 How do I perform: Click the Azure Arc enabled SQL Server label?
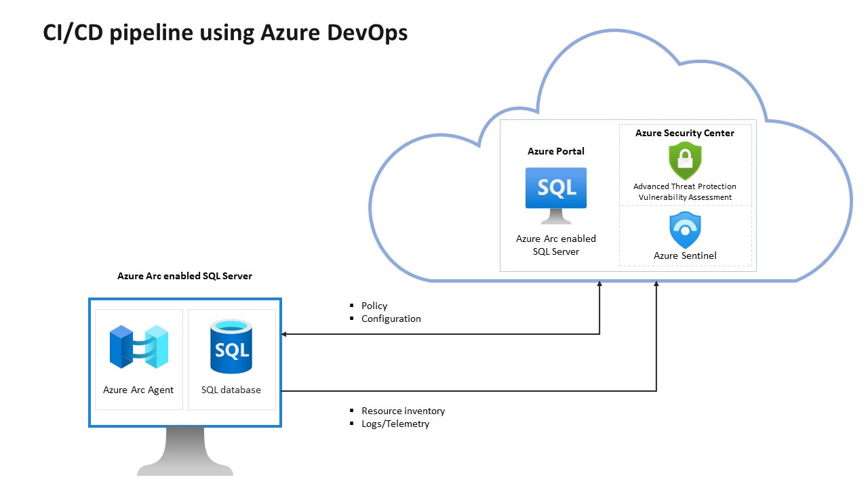coord(184,276)
